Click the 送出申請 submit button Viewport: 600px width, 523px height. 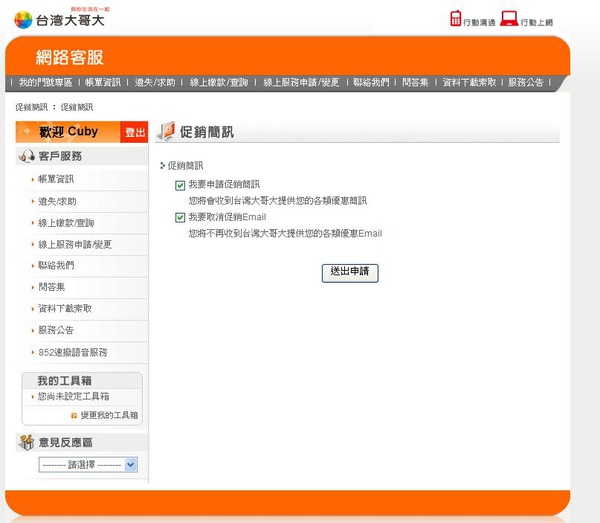(x=350, y=273)
